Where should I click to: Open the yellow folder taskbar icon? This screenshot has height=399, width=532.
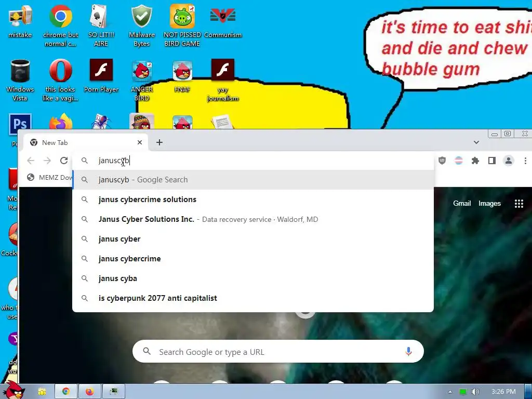(x=42, y=392)
